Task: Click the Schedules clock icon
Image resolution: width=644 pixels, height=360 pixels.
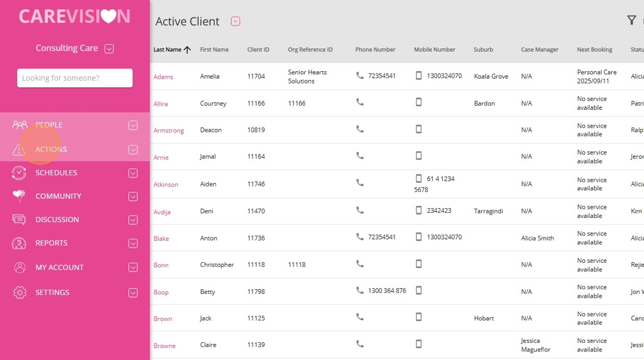Action: pos(19,173)
